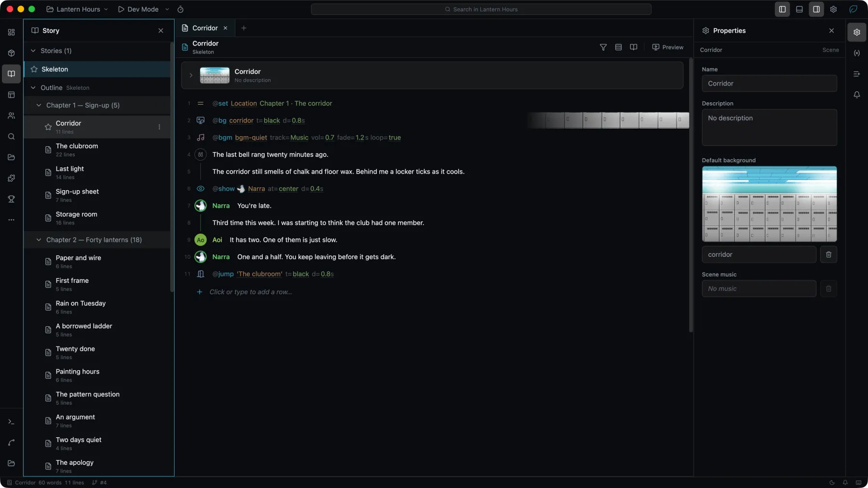Open the timer icon next to Dev Mode
This screenshot has width=868, height=488.
pos(180,9)
